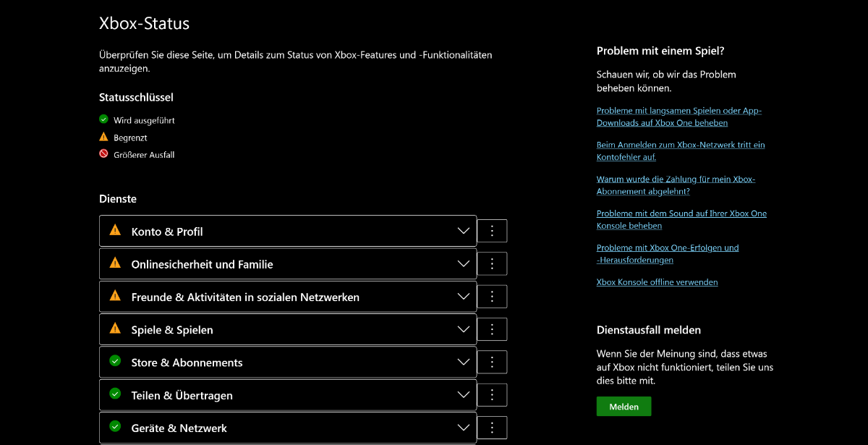Expand Spiele & Spielen chevron
Image resolution: width=868 pixels, height=445 pixels.
[x=464, y=329]
